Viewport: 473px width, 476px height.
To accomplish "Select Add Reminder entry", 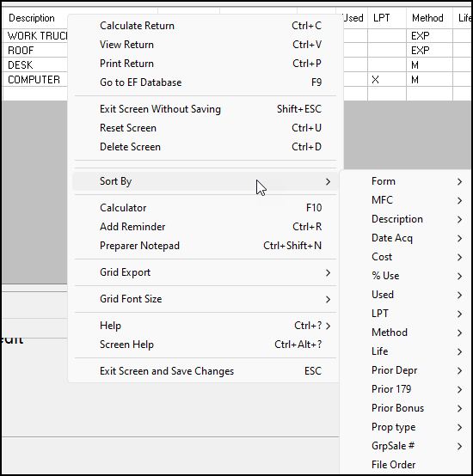I will point(206,227).
